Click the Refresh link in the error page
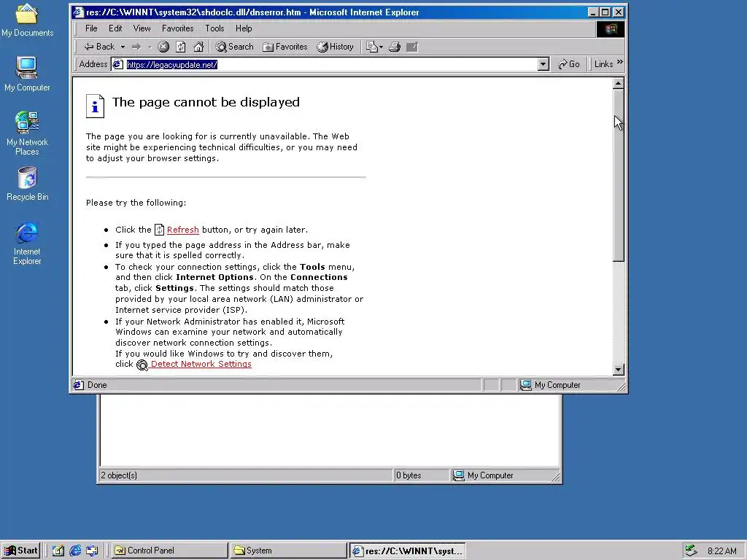This screenshot has width=747, height=560. pos(183,230)
